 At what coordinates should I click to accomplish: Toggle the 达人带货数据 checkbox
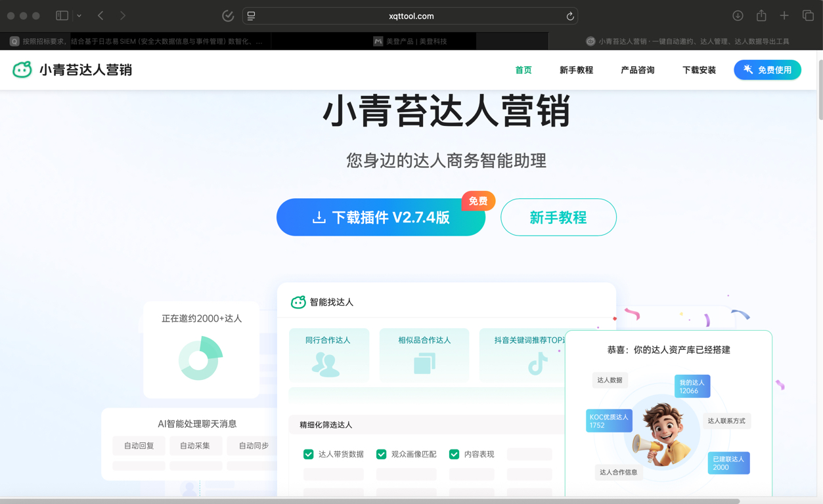pos(308,454)
